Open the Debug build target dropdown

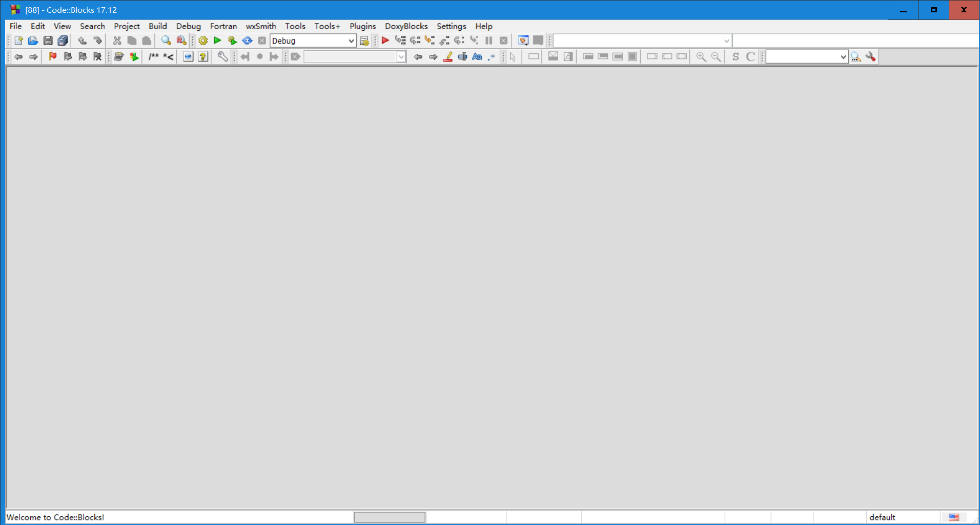click(x=313, y=41)
